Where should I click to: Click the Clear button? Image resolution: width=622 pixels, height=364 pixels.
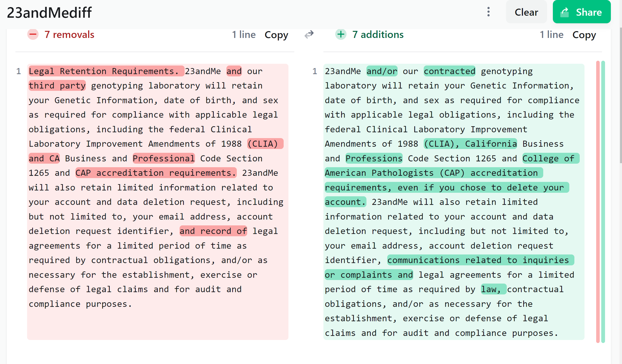(x=526, y=12)
